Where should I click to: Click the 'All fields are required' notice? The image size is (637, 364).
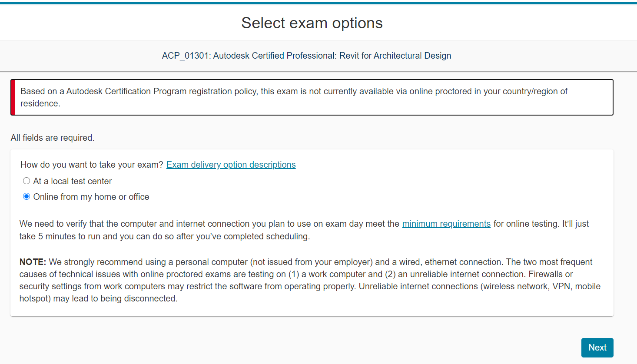(52, 138)
